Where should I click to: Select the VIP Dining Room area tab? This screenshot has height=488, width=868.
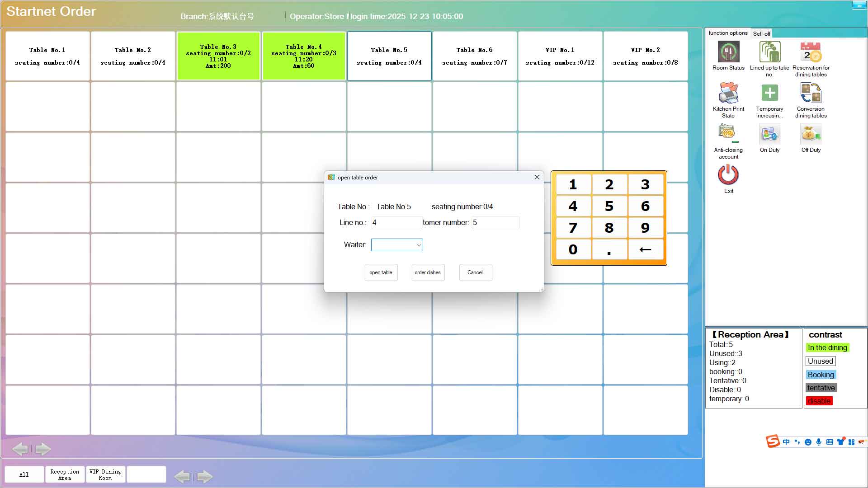(105, 474)
